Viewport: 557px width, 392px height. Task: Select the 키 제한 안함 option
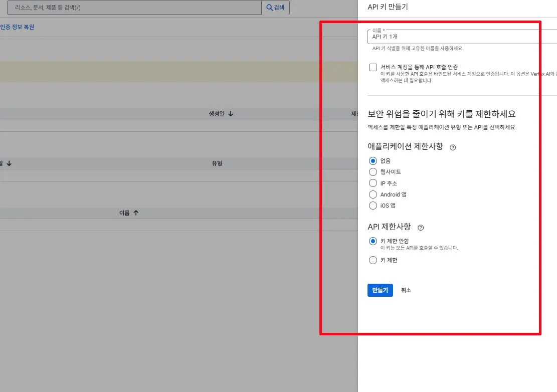tap(373, 241)
